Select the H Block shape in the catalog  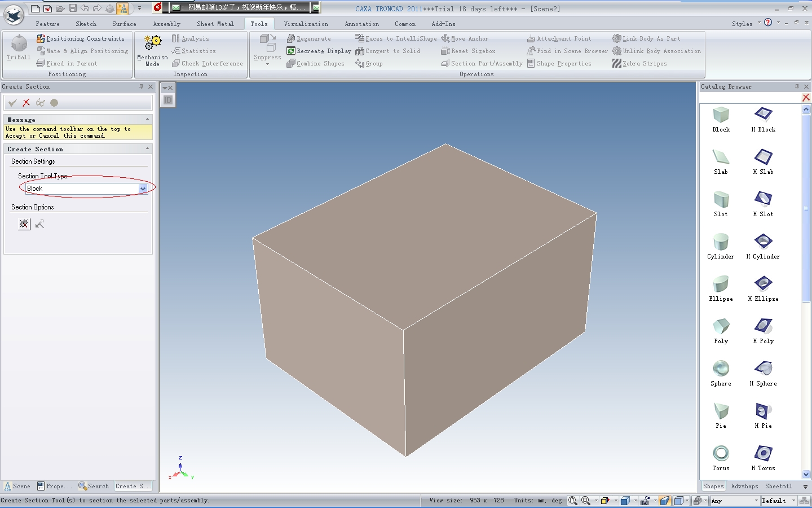pyautogui.click(x=763, y=120)
